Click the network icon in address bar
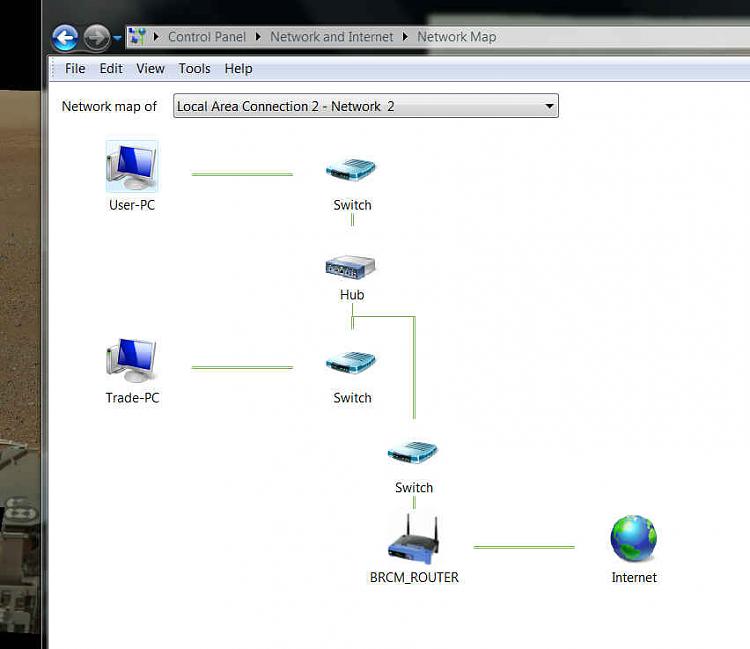Screen dimensions: 750x649 [x=138, y=37]
